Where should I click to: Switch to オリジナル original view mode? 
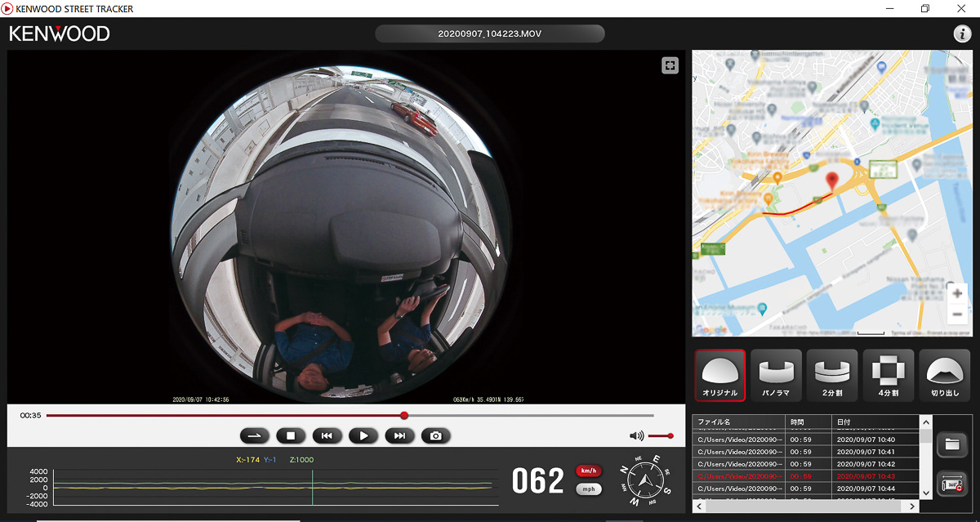[x=719, y=375]
